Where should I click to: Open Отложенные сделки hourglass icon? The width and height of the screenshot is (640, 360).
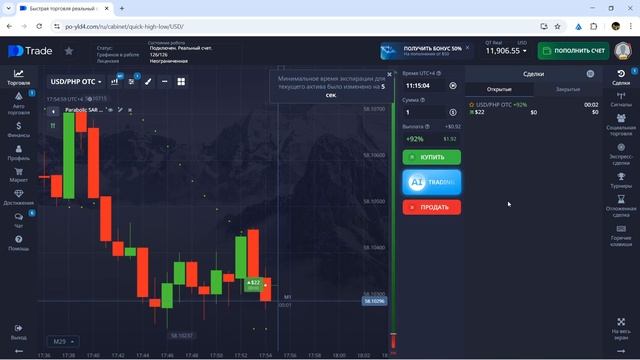tap(621, 206)
